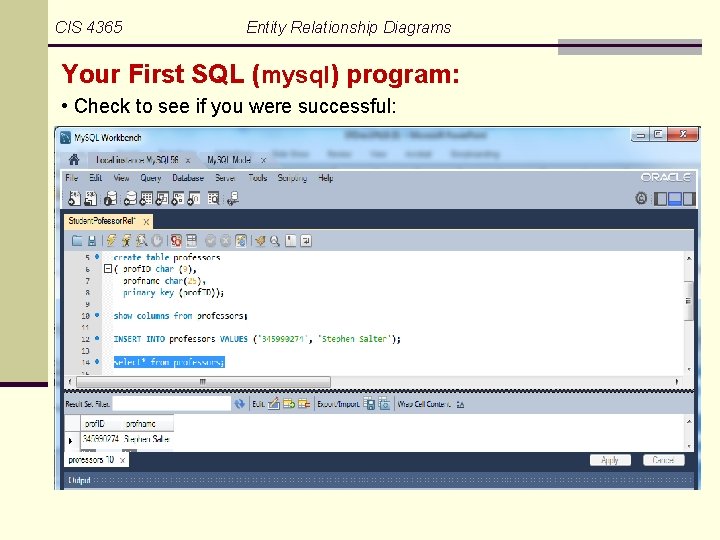The height and width of the screenshot is (540, 720).
Task: Create a new SQL tab toolbar icon
Action: point(74,198)
